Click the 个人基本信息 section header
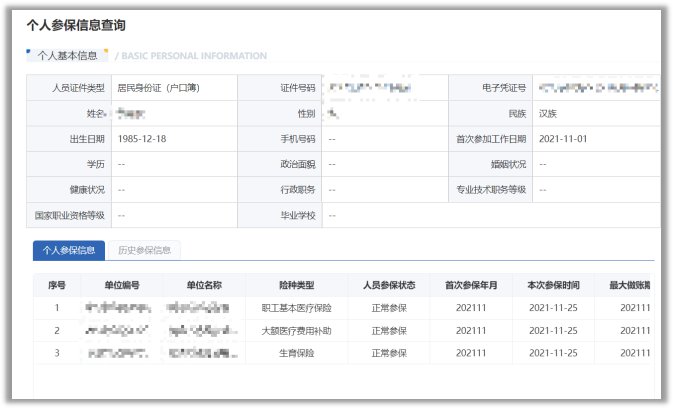This screenshot has width=673, height=409. coord(69,56)
